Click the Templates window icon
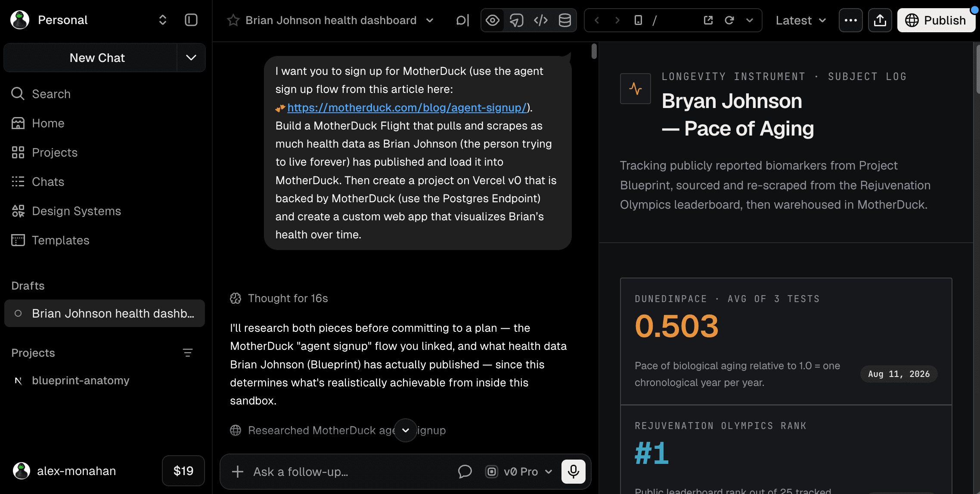 pos(18,240)
